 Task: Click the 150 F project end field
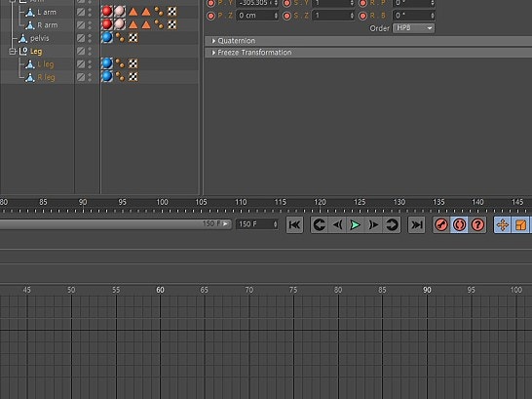255,224
